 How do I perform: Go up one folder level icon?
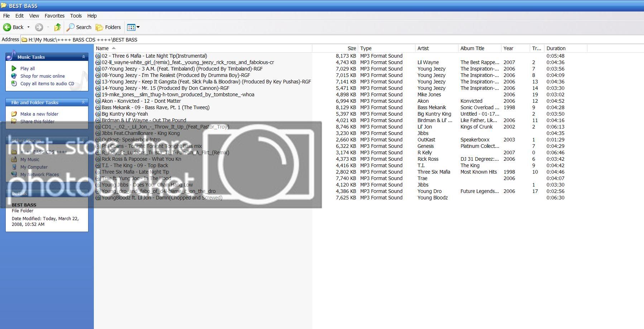(58, 27)
